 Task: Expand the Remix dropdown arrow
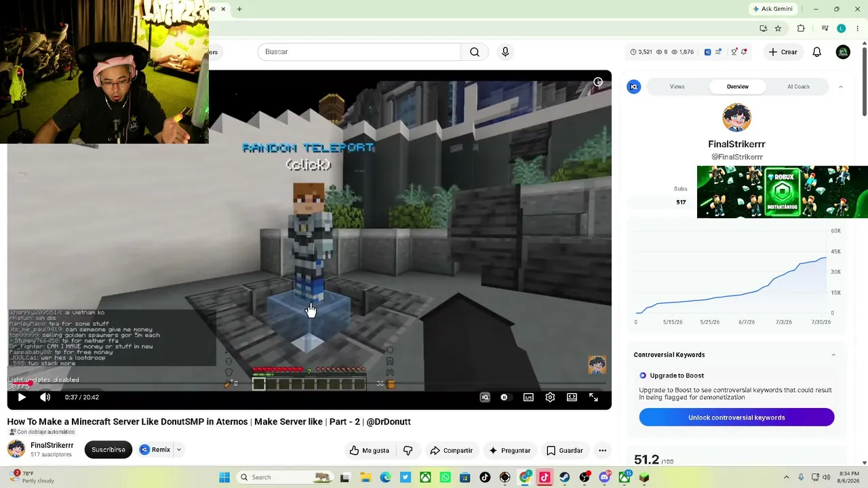pyautogui.click(x=179, y=450)
